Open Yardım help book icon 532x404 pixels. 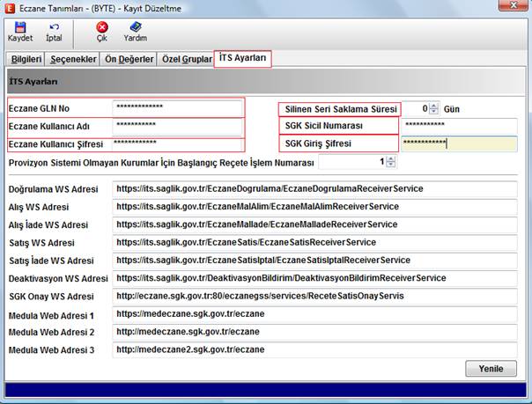click(136, 26)
